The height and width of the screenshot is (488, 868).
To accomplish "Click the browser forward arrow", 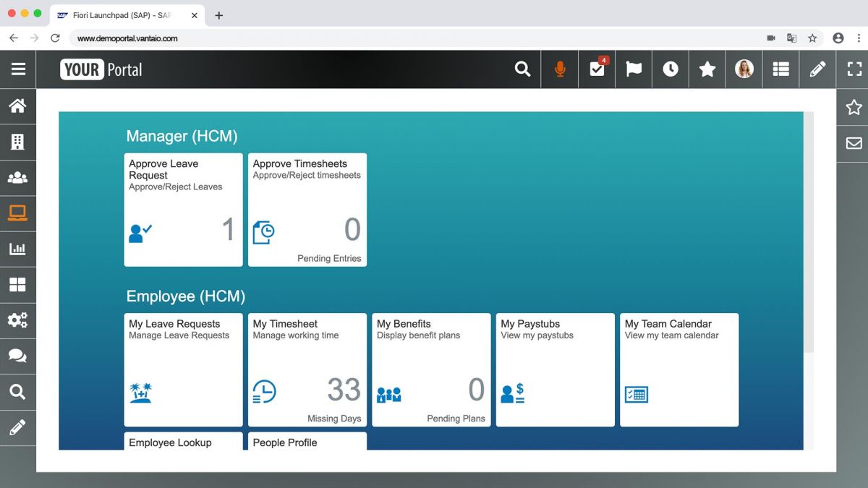I will pyautogui.click(x=34, y=38).
